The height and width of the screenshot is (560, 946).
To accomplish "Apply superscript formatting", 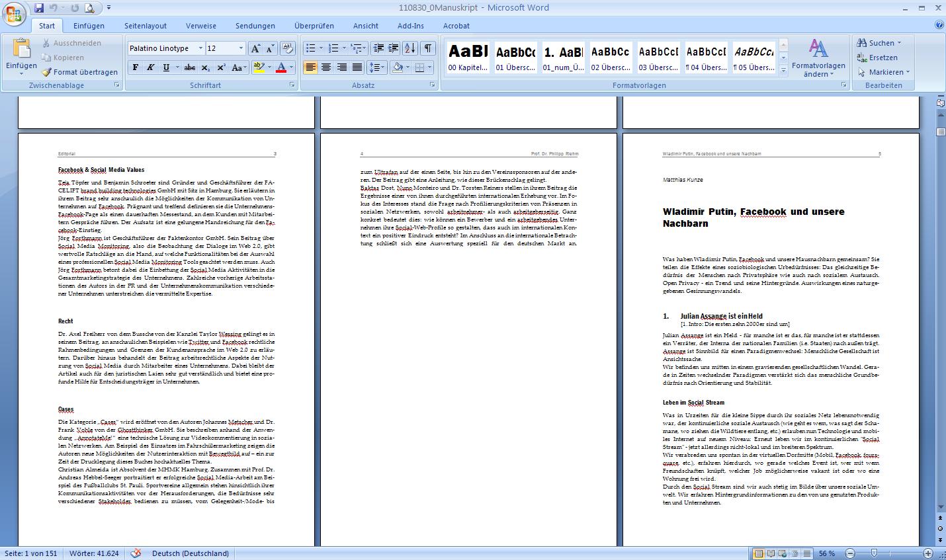I will (x=221, y=67).
